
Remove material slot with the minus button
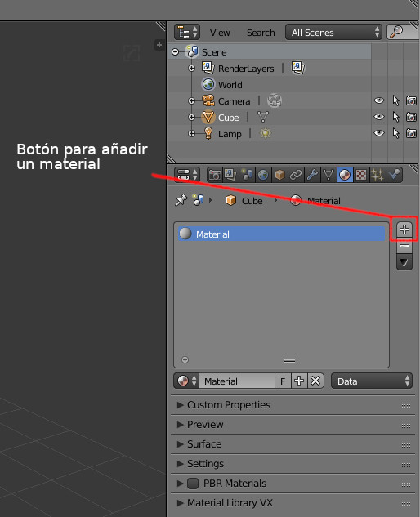pyautogui.click(x=404, y=246)
